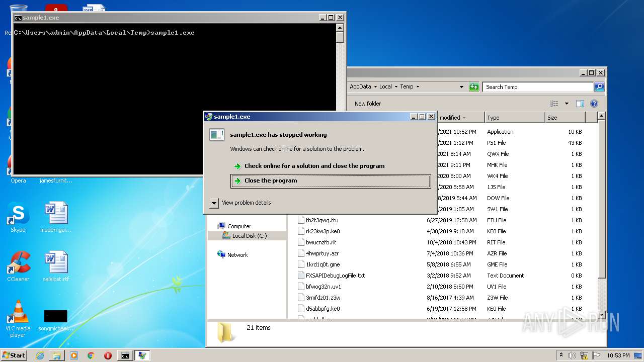This screenshot has width=644, height=362.
Task: Open the volume tray icon
Action: [573, 355]
